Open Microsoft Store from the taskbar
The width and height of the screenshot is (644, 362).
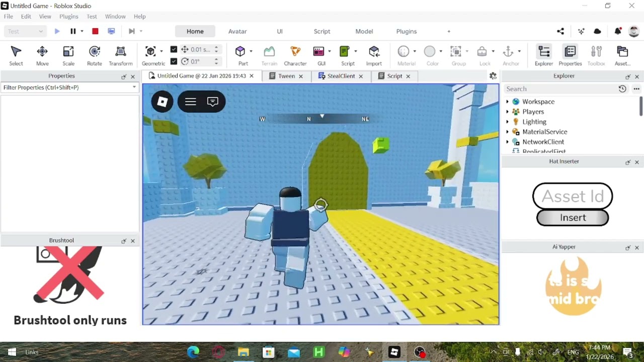(x=269, y=352)
